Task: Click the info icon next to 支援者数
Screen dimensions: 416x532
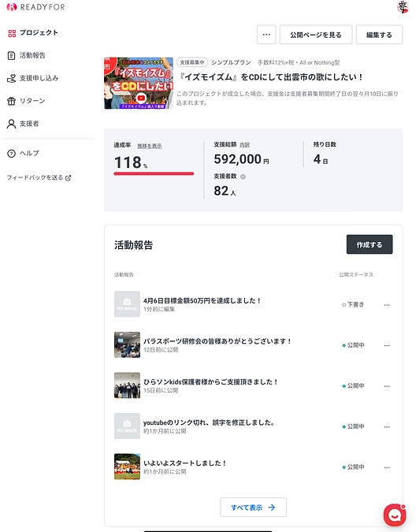Action: pyautogui.click(x=243, y=177)
